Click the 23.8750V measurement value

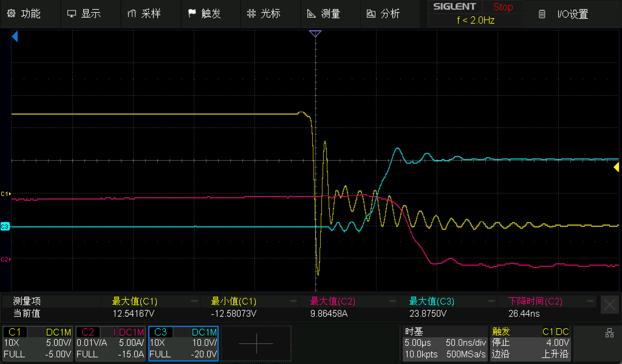point(428,313)
